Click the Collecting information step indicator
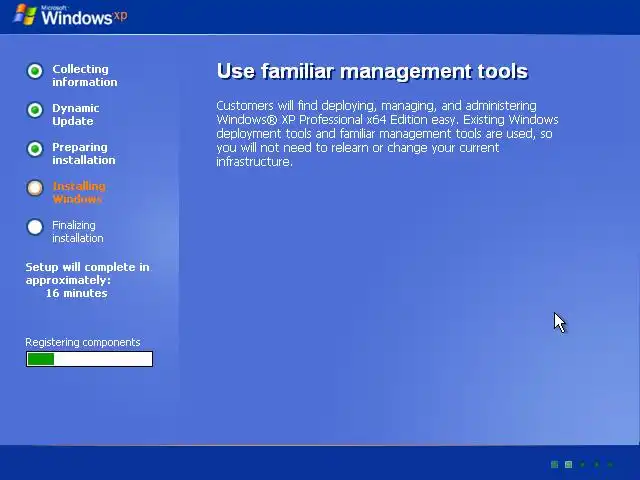 click(x=35, y=71)
